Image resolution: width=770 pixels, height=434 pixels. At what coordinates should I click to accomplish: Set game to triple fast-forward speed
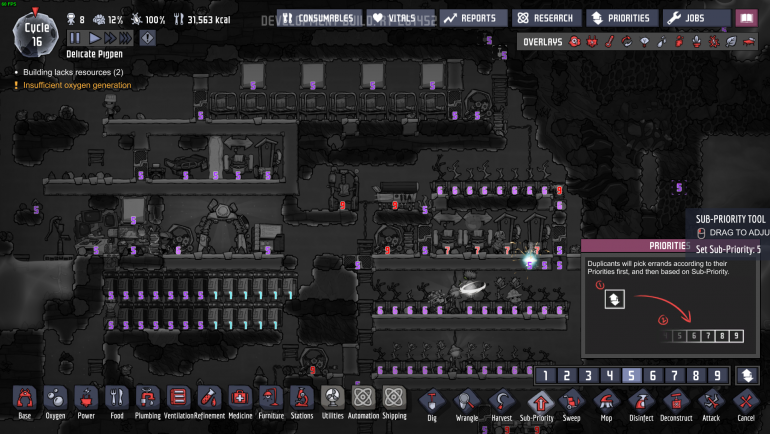coord(126,38)
